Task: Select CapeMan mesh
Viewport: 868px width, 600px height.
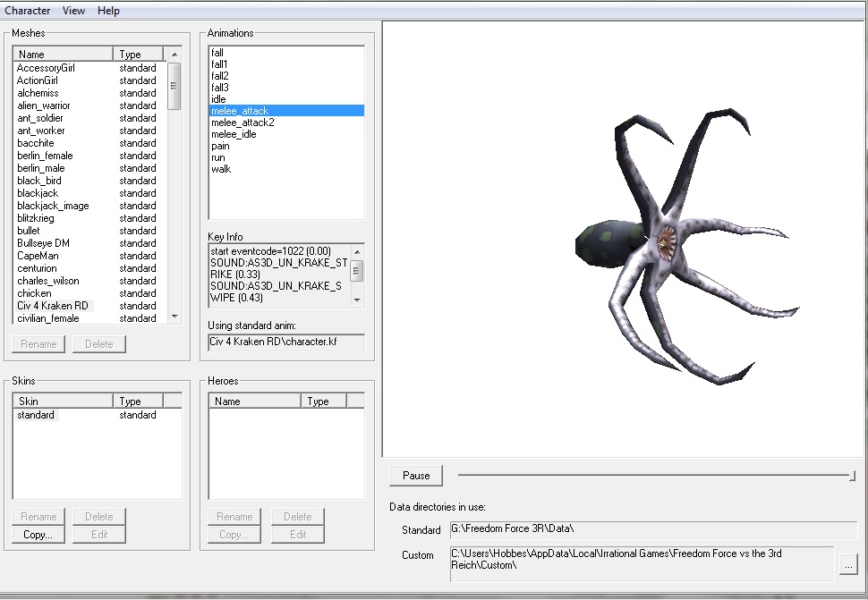Action: [x=89, y=256]
